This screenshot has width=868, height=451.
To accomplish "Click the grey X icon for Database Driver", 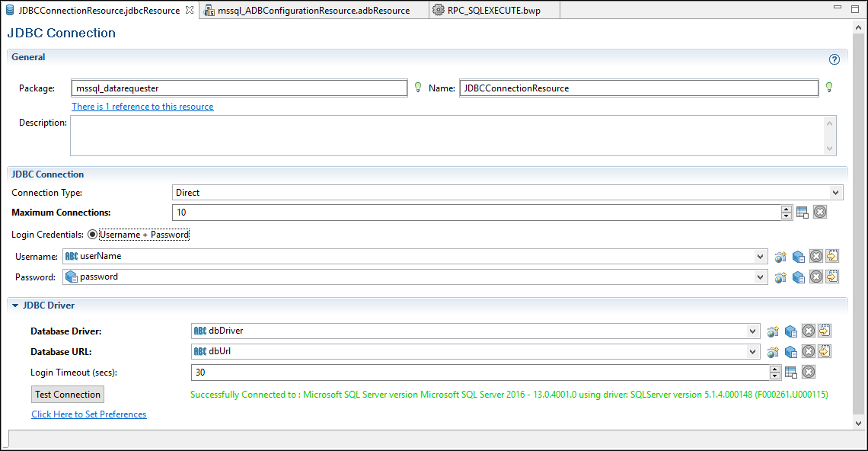I will tap(808, 331).
